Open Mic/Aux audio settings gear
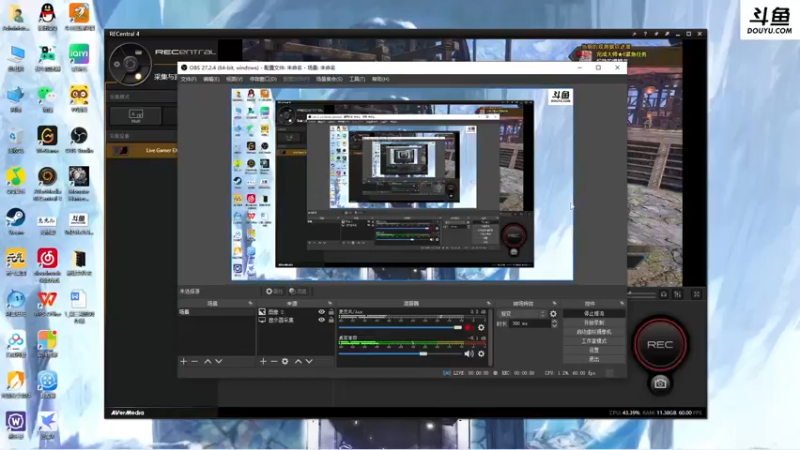Image resolution: width=800 pixels, height=450 pixels. click(481, 328)
